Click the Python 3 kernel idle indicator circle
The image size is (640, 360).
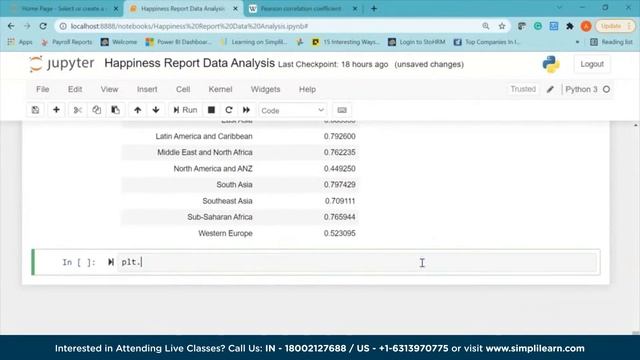tap(607, 89)
